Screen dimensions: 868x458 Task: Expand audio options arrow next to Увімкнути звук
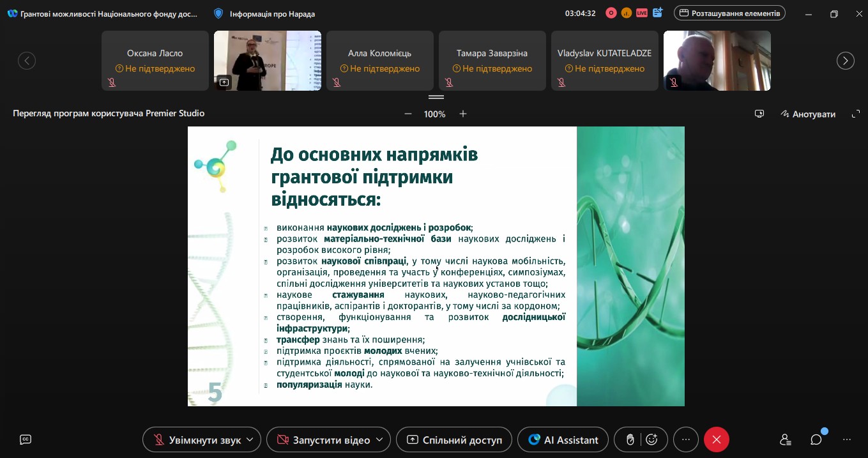[250, 439]
